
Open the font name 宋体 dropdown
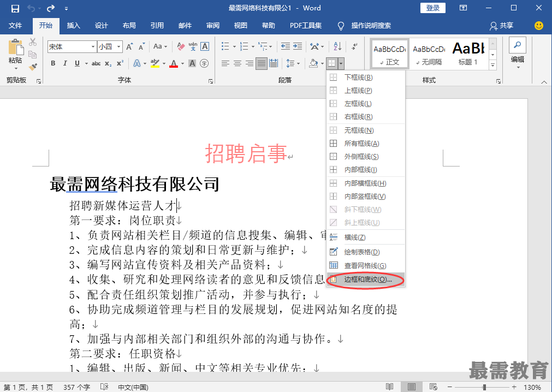(93, 46)
